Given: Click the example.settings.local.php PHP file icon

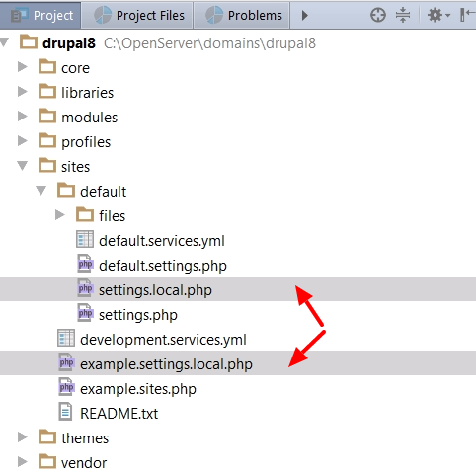Looking at the screenshot, I should 66,362.
